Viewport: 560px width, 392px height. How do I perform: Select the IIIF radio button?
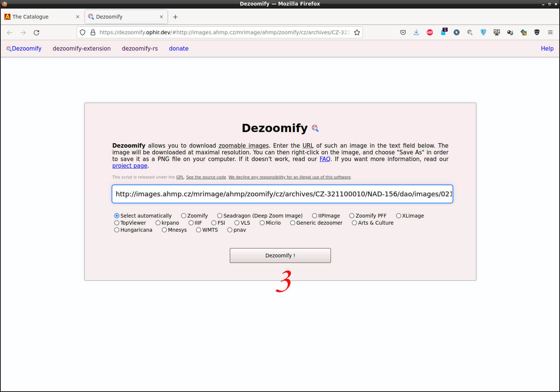(x=191, y=223)
